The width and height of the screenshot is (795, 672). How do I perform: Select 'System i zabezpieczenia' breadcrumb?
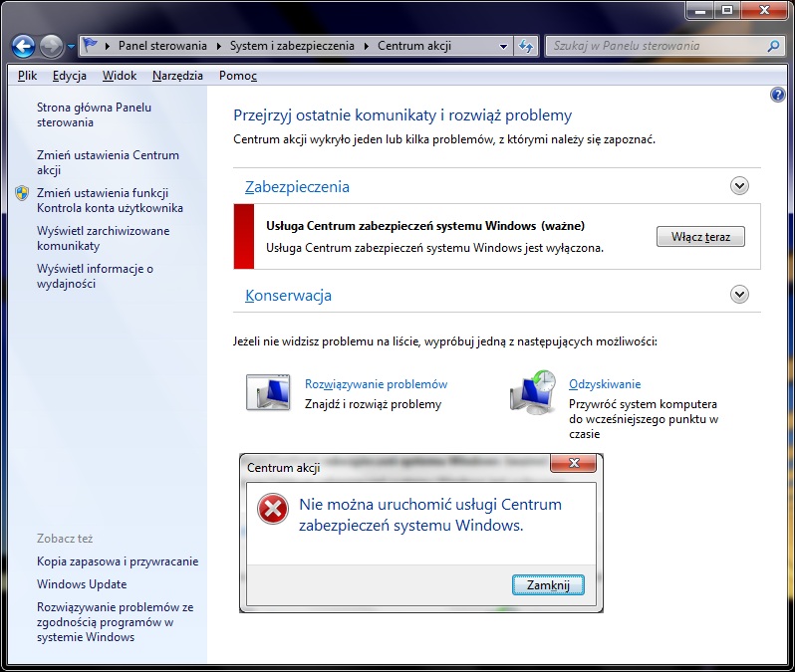click(x=292, y=46)
